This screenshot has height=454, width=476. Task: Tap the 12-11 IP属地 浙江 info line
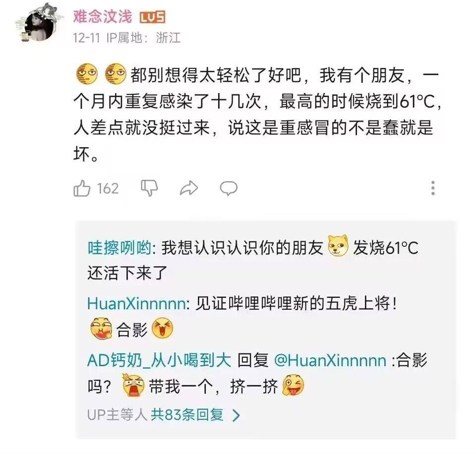126,38
